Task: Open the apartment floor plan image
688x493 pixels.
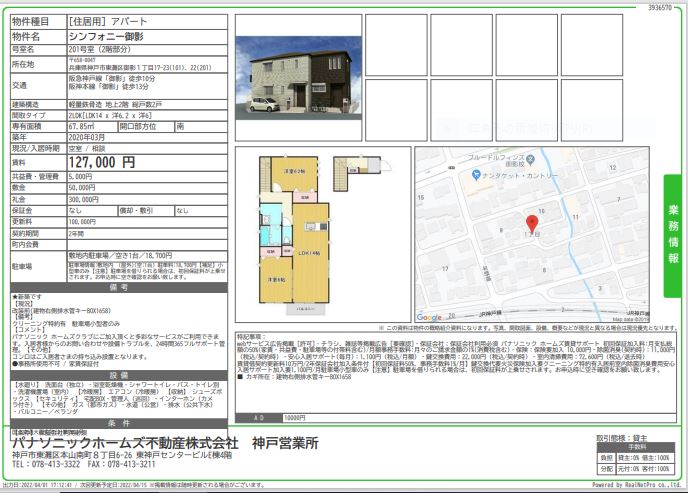Action: (x=323, y=235)
